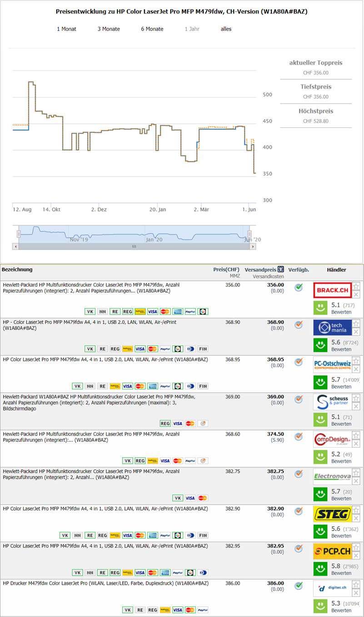Select the 1 Monat time range
The height and width of the screenshot is (617, 364).
[x=66, y=29]
